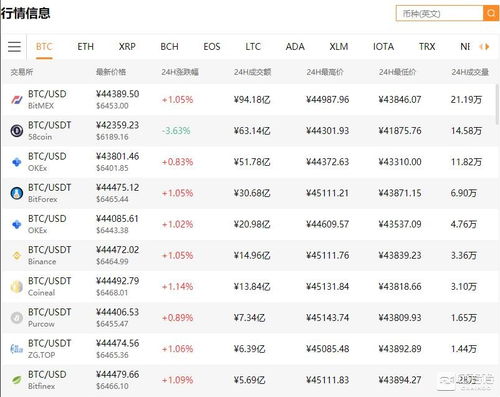Click the 58coin exchange logo
The image size is (500, 397).
click(17, 131)
